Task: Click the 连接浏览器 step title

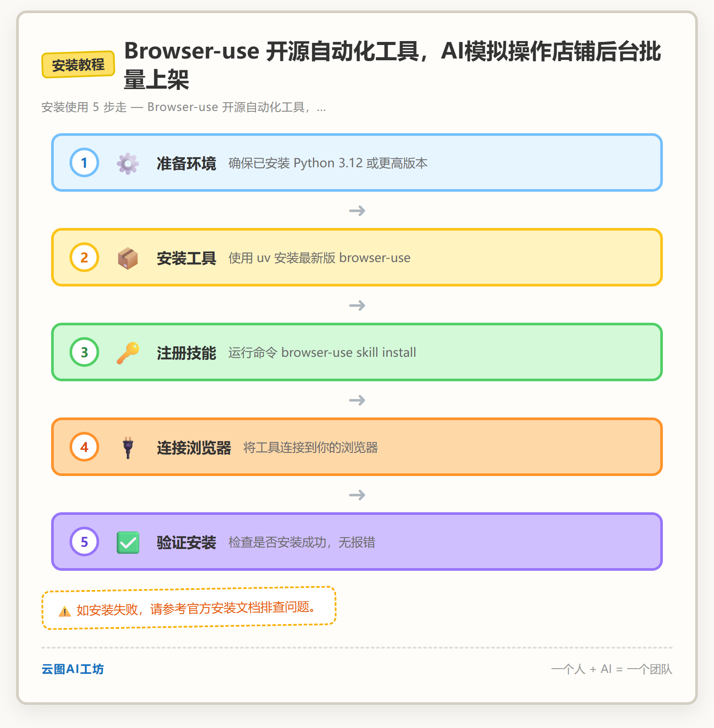Action: [194, 448]
